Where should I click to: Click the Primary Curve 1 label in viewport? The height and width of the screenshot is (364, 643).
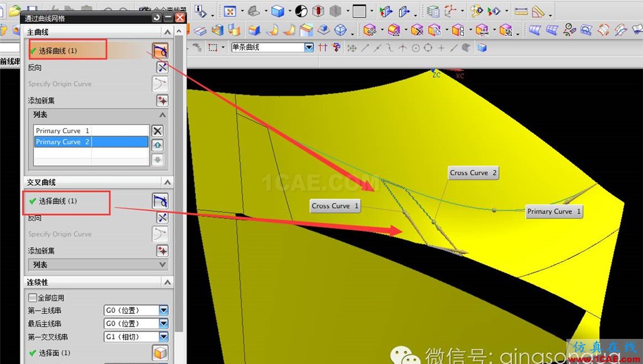coord(554,211)
